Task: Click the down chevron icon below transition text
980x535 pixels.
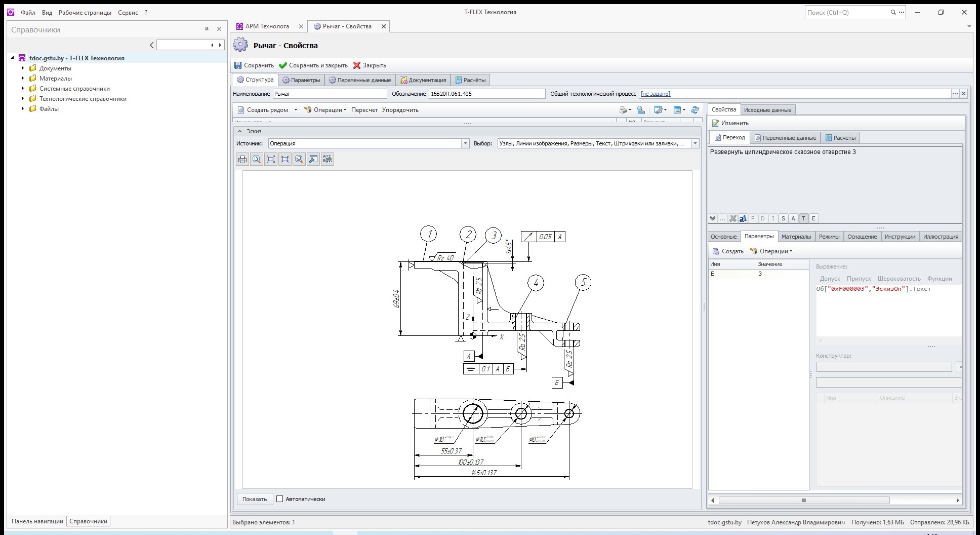Action: (713, 218)
